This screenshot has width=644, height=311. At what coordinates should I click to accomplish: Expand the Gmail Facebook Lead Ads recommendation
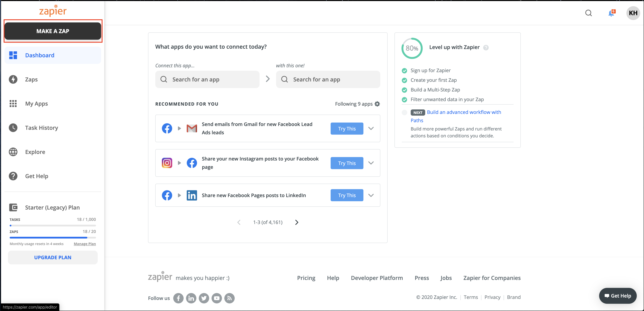click(x=371, y=129)
